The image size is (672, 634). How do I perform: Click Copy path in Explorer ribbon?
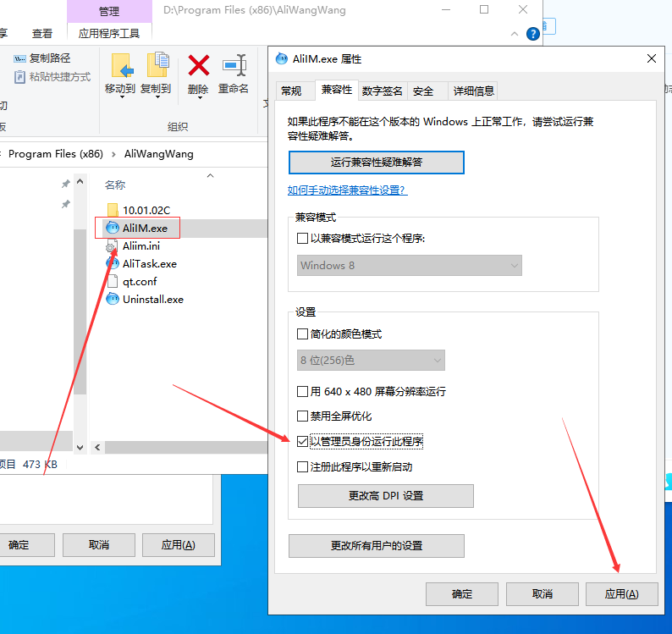coord(42,58)
